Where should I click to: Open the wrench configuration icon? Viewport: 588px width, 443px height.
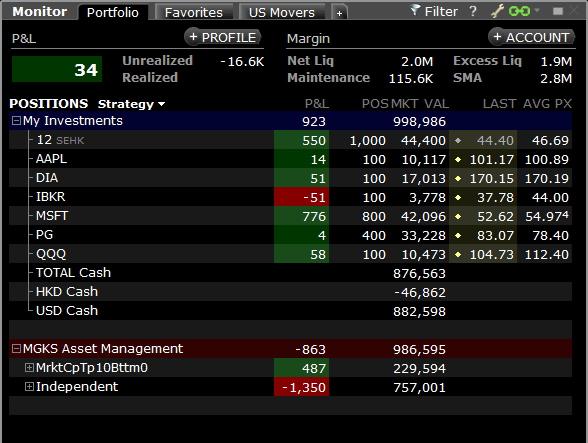click(497, 11)
